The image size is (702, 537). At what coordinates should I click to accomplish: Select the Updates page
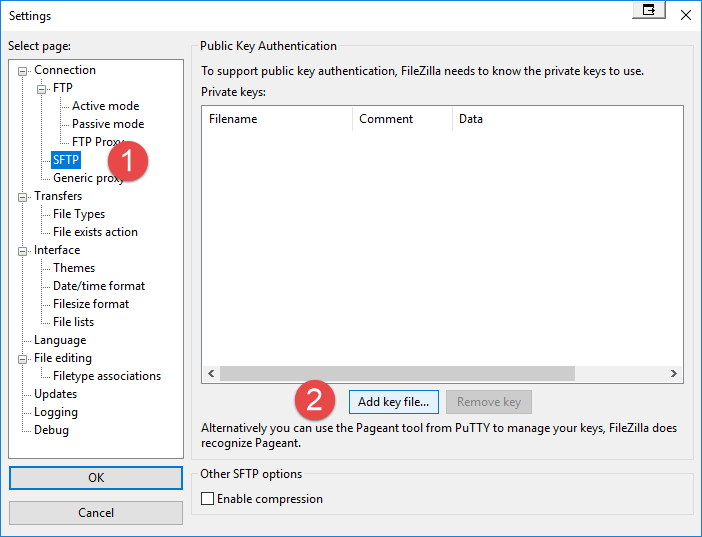pyautogui.click(x=55, y=394)
